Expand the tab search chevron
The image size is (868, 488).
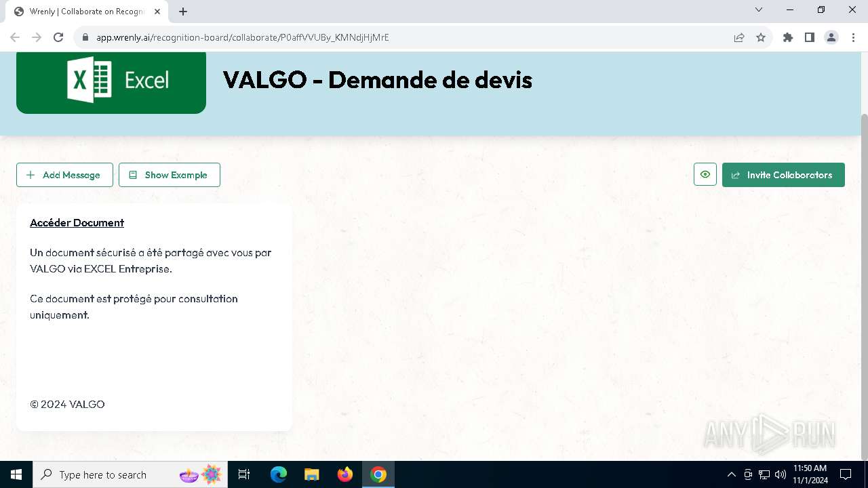pos(759,10)
